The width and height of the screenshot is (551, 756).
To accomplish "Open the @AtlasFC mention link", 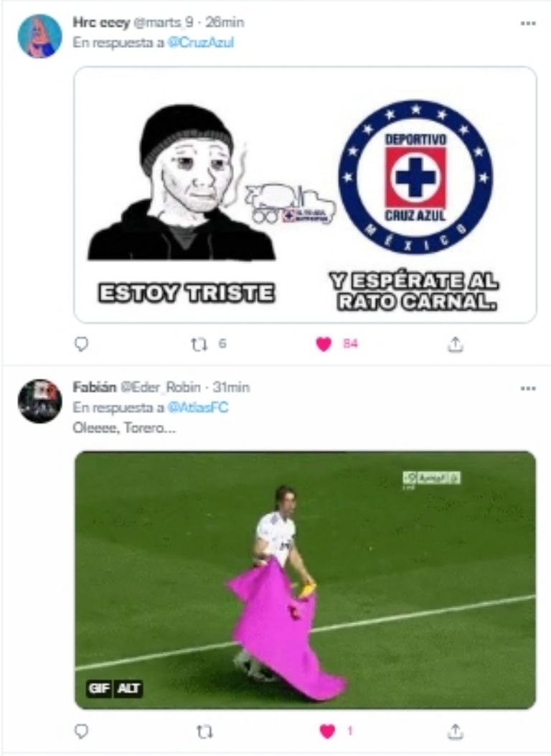I will (197, 407).
